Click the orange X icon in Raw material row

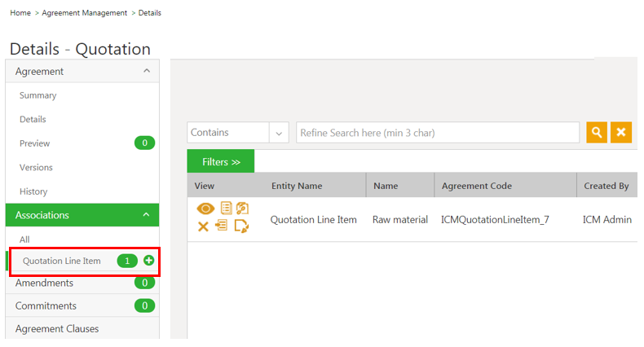[x=203, y=226]
